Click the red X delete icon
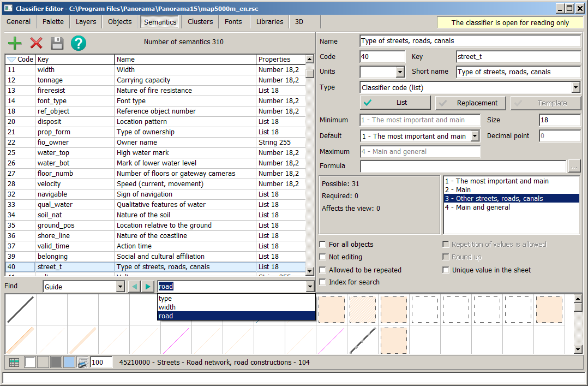588x386 pixels. [36, 44]
